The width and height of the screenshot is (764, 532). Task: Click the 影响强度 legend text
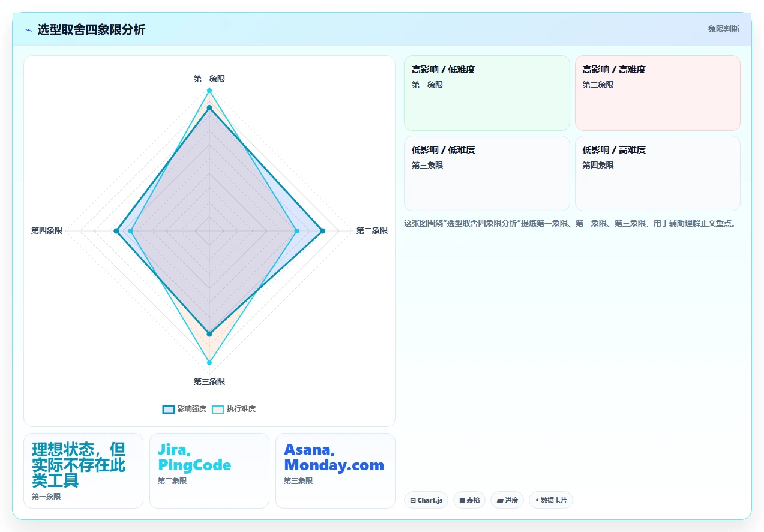192,409
